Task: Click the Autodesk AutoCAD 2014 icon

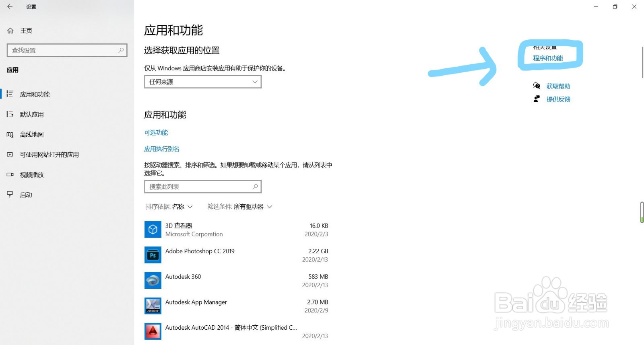Action: coord(153,331)
